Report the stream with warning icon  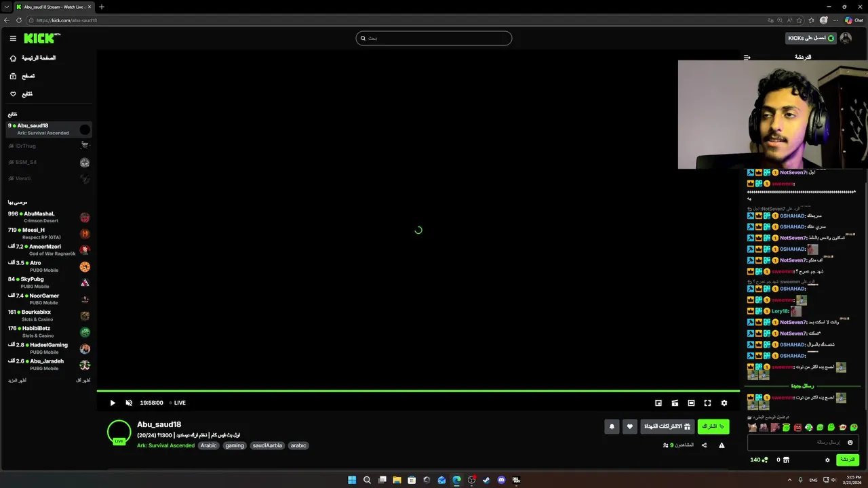pyautogui.click(x=722, y=445)
